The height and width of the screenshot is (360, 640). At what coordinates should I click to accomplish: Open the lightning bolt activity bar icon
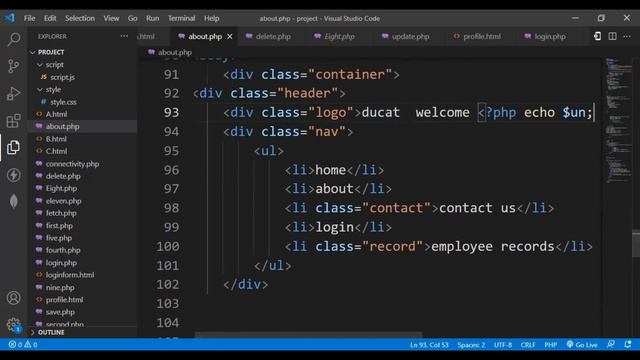[13, 175]
